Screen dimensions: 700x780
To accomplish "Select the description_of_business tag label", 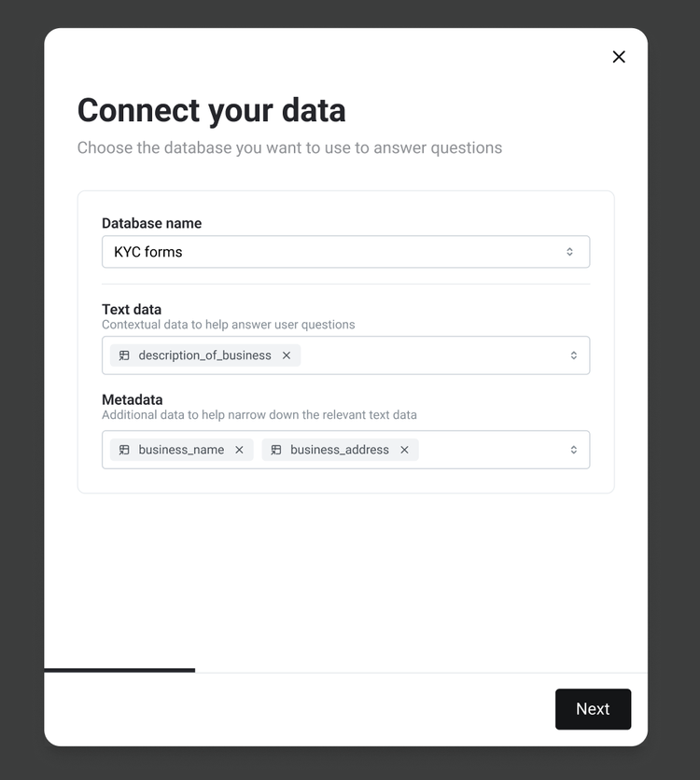I will pyautogui.click(x=204, y=355).
